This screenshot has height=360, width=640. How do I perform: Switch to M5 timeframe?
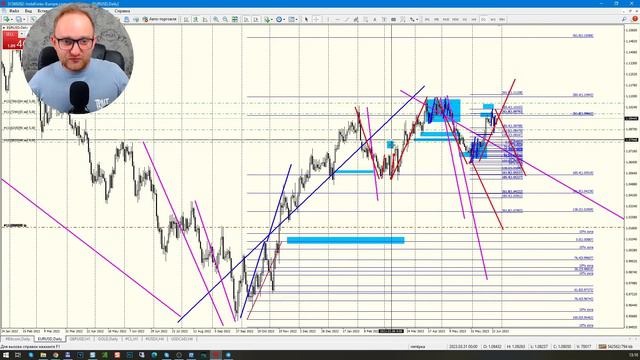[436, 19]
